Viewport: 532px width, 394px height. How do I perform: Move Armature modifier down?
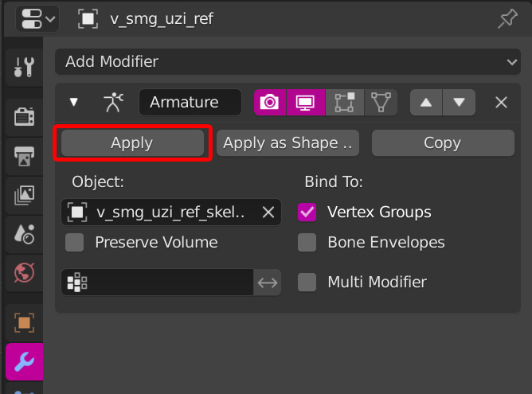point(459,102)
